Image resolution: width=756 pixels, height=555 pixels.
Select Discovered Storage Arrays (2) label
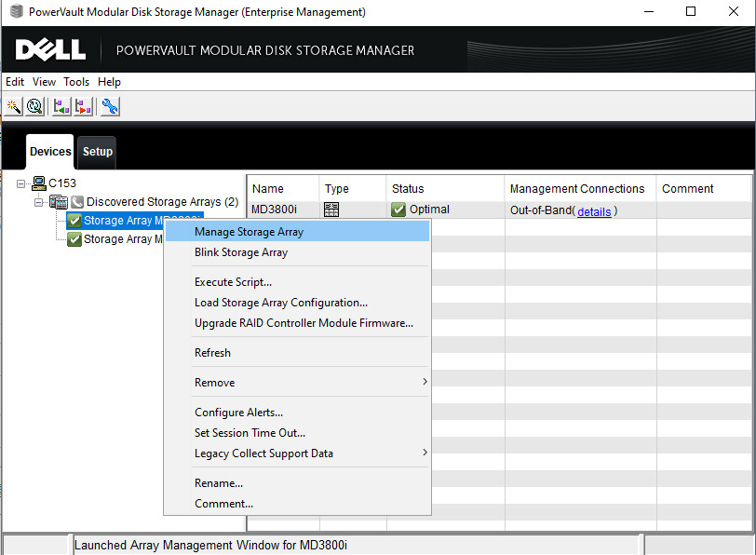tap(163, 201)
